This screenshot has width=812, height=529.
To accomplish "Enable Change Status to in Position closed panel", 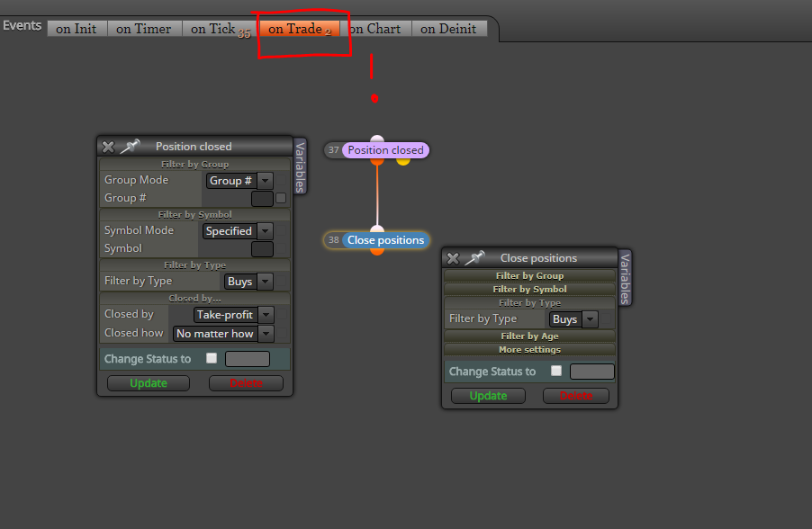I will 212,358.
